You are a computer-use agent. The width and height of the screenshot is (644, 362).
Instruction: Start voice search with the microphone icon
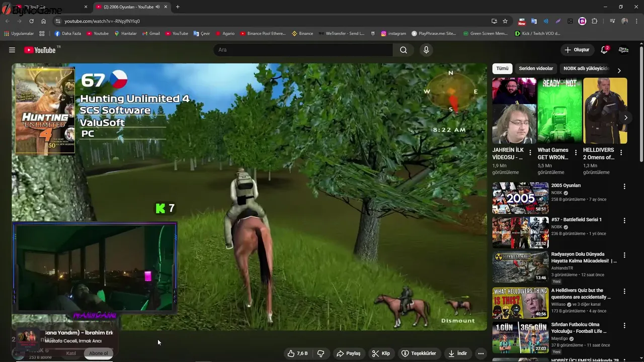pos(426,50)
